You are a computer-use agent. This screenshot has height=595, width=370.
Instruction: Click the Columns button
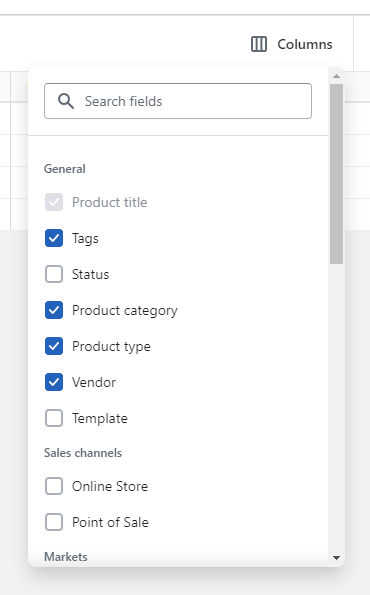(291, 44)
